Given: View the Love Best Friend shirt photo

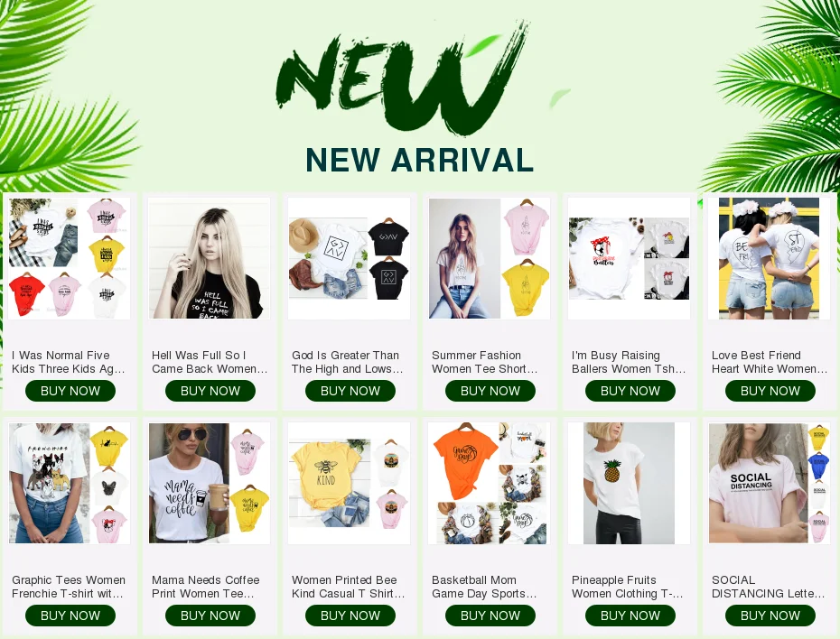Looking at the screenshot, I should pyautogui.click(x=770, y=258).
